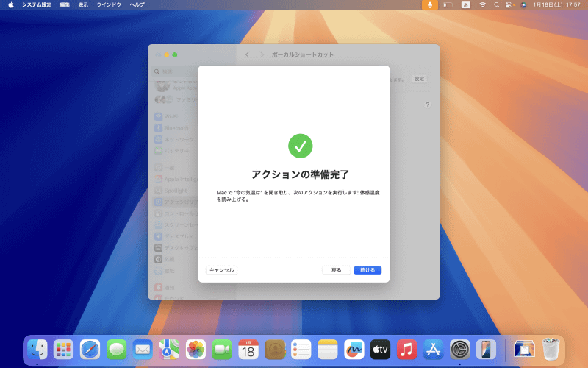Launch Freeform from the Dock

[x=354, y=350]
